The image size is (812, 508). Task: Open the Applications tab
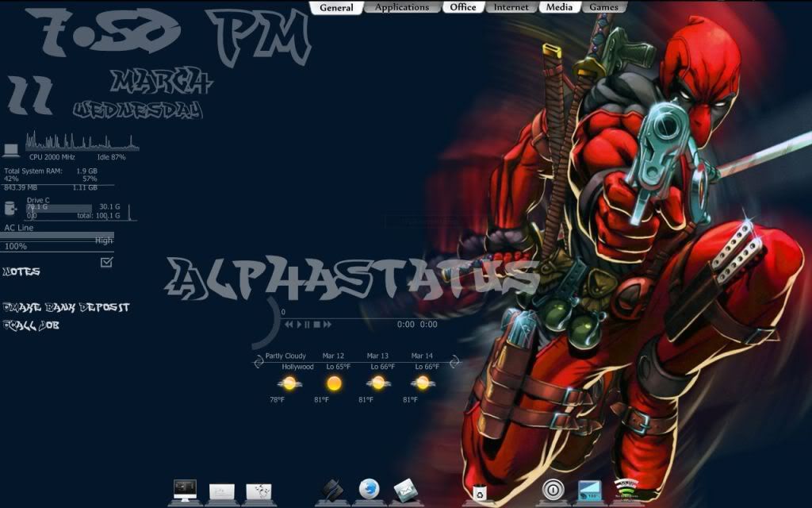pos(401,7)
